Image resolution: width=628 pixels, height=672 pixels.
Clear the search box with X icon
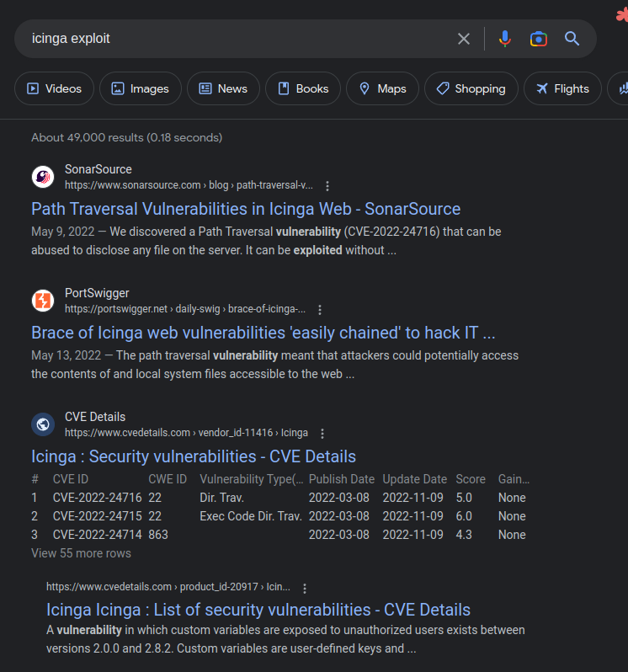pyautogui.click(x=464, y=39)
